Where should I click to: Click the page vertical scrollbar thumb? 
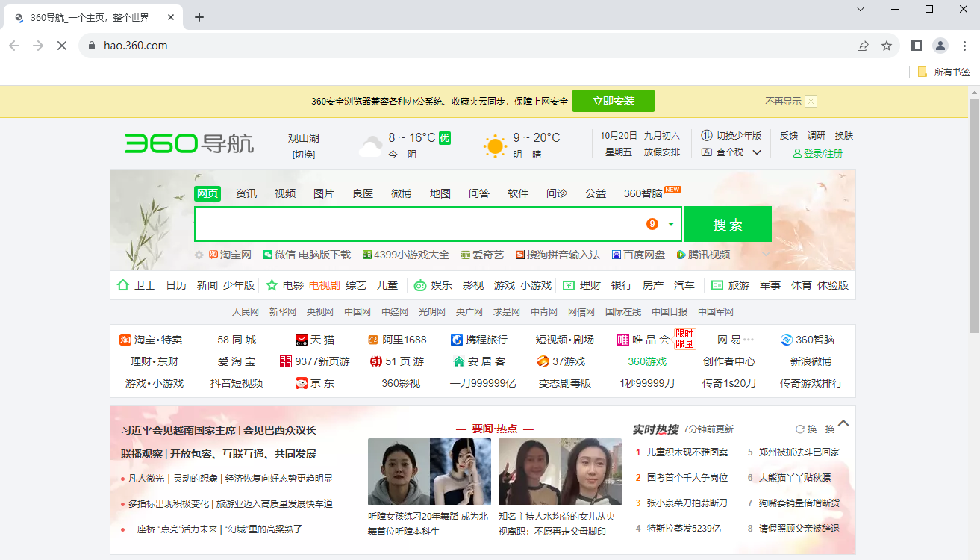(974, 215)
